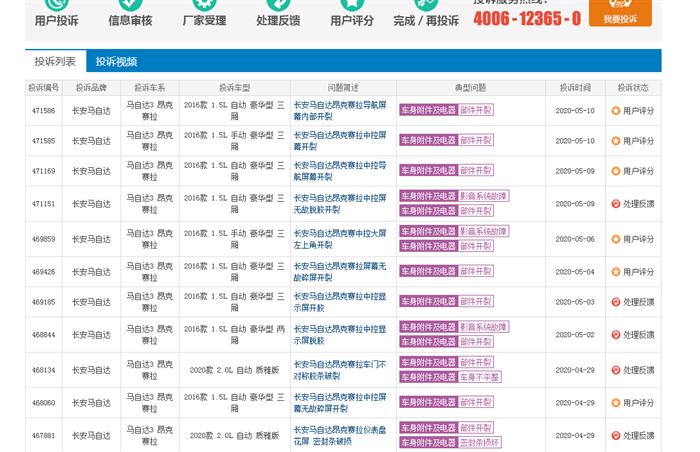
Task: Click the 完成/再投诉 step icon
Action: pos(426,4)
